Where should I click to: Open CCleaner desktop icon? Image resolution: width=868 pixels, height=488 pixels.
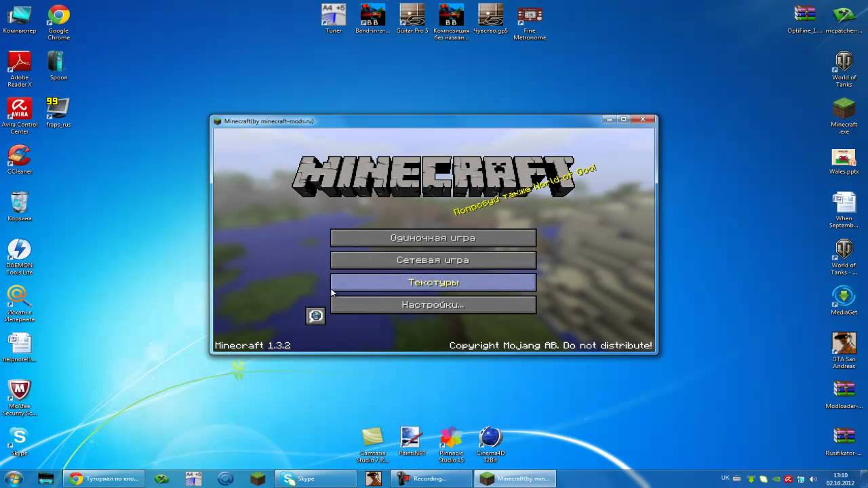click(20, 159)
